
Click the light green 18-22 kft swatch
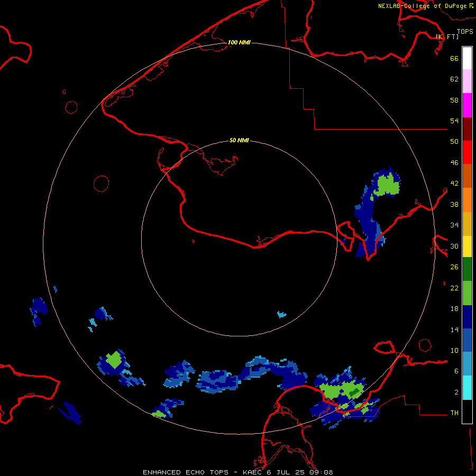pos(467,293)
